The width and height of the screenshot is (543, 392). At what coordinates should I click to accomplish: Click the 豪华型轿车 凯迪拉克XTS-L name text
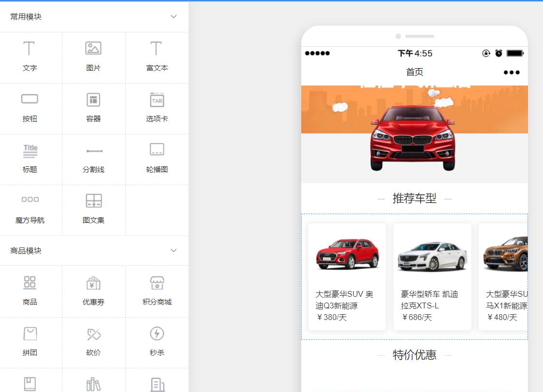click(x=429, y=300)
